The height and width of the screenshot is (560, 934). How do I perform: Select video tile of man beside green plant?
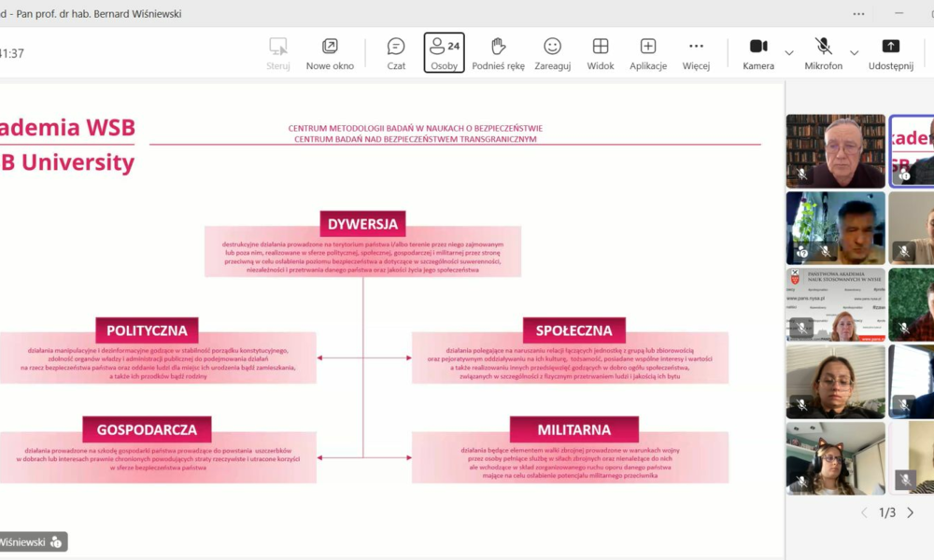[836, 228]
